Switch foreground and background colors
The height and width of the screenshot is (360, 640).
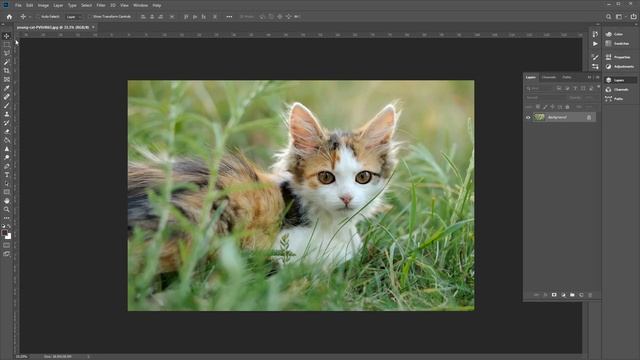click(9, 227)
